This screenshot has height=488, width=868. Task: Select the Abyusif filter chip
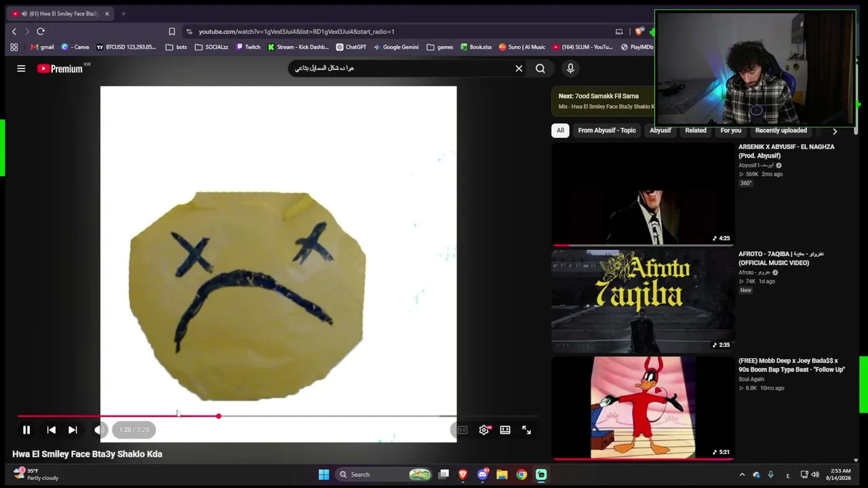click(x=660, y=130)
